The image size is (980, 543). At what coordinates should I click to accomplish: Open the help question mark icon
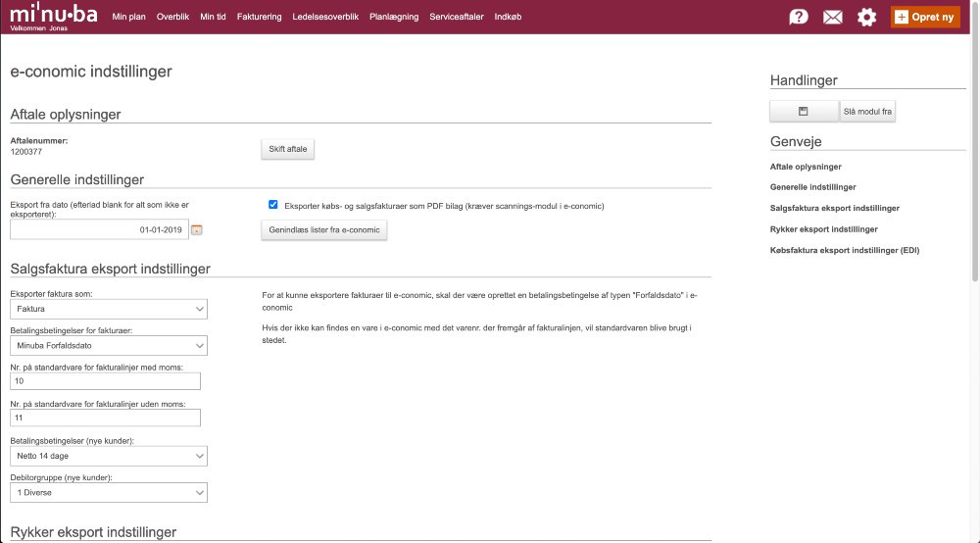tap(799, 17)
